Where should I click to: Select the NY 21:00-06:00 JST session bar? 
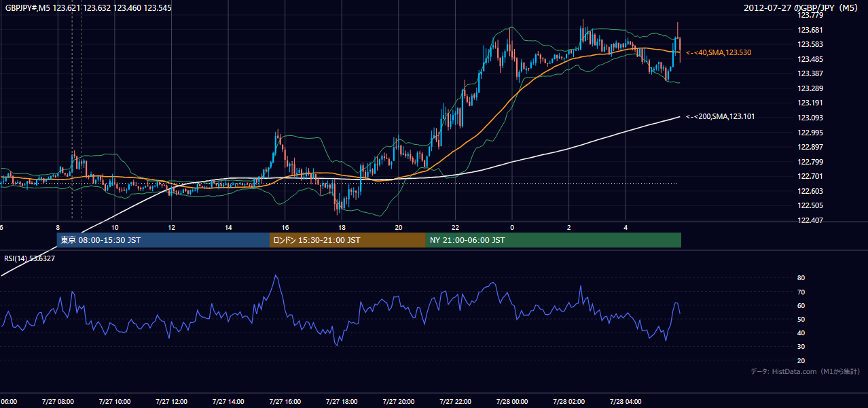[554, 240]
